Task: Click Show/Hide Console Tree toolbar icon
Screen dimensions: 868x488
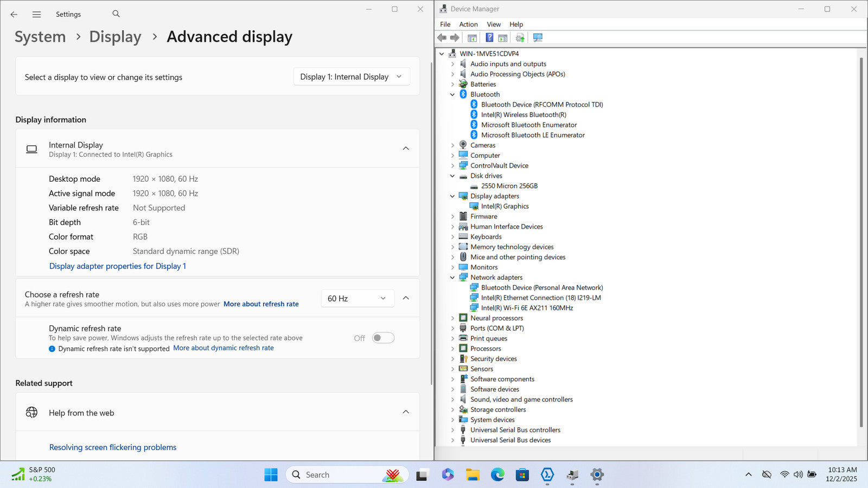Action: (x=472, y=37)
